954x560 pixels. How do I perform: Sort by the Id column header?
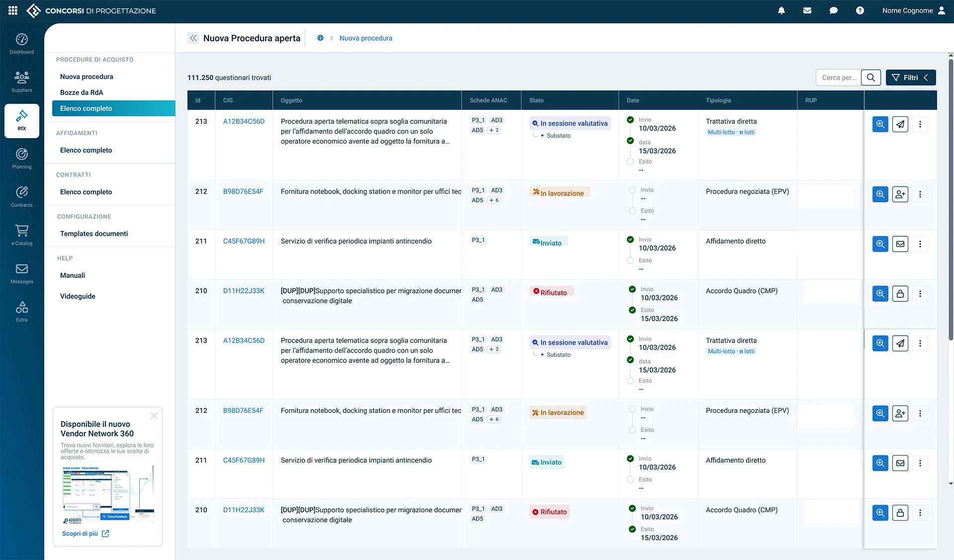[x=198, y=100]
